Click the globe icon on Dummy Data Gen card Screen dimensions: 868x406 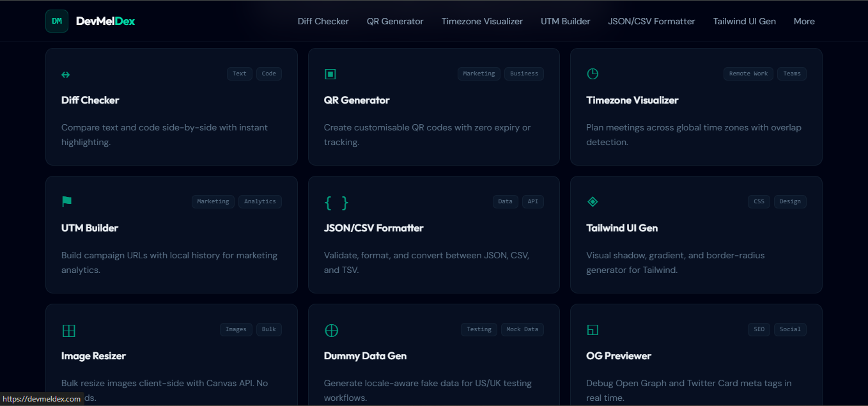pyautogui.click(x=331, y=330)
